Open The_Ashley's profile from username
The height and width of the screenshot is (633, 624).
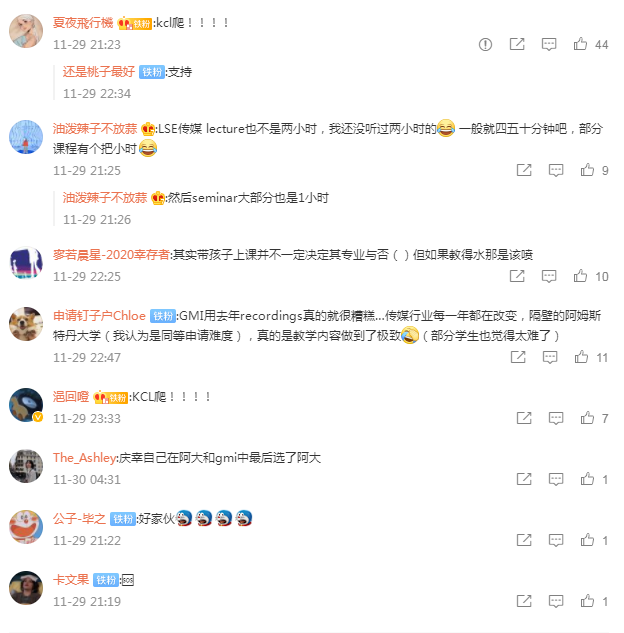(85, 457)
